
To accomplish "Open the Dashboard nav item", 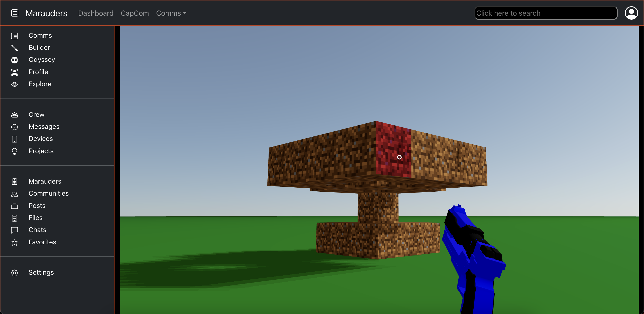I will 96,13.
